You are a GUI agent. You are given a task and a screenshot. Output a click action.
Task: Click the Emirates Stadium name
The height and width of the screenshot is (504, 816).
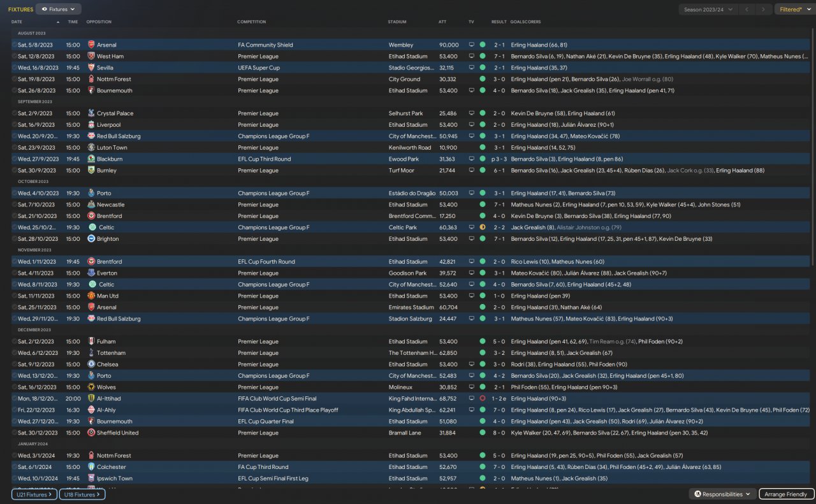(x=410, y=308)
